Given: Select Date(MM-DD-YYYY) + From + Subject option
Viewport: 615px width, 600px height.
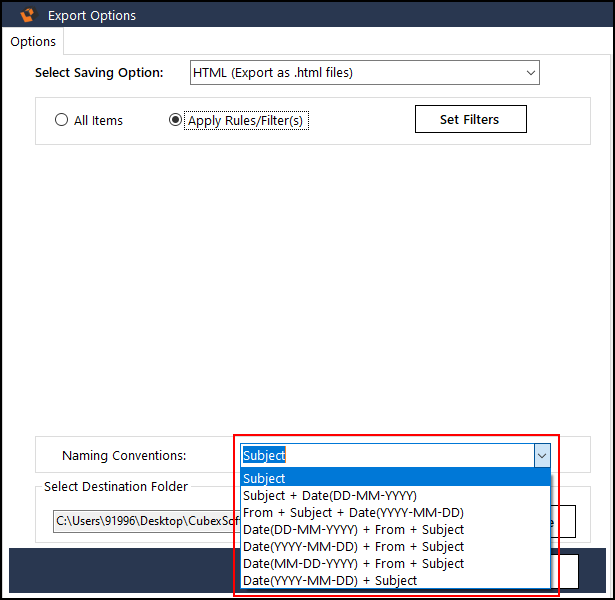Looking at the screenshot, I should (353, 563).
